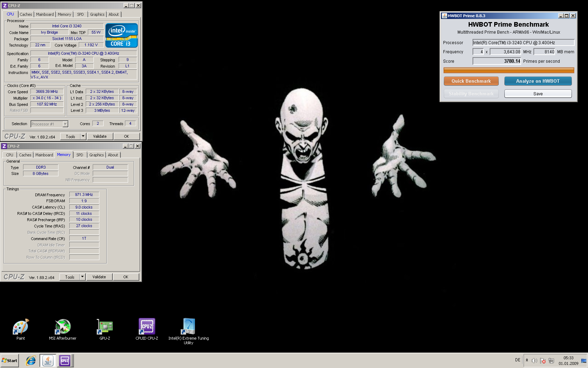Click Tools button in top CPU-Z
The height and width of the screenshot is (368, 588).
[x=70, y=136]
